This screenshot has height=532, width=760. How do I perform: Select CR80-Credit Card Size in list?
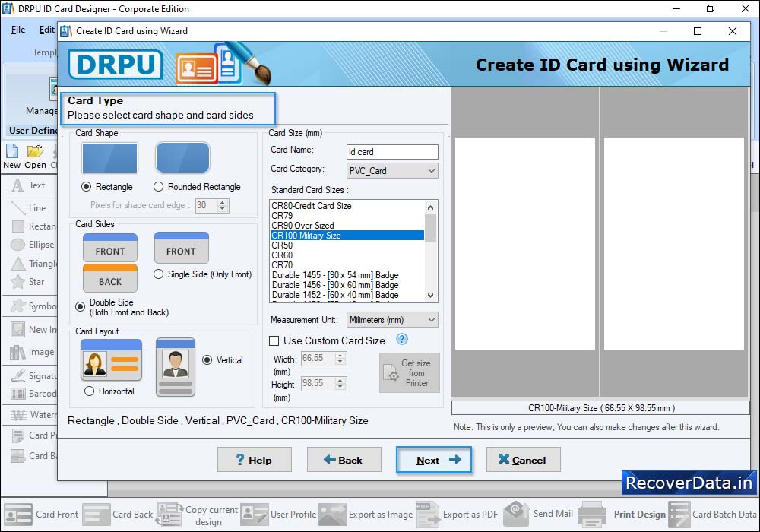coord(347,206)
